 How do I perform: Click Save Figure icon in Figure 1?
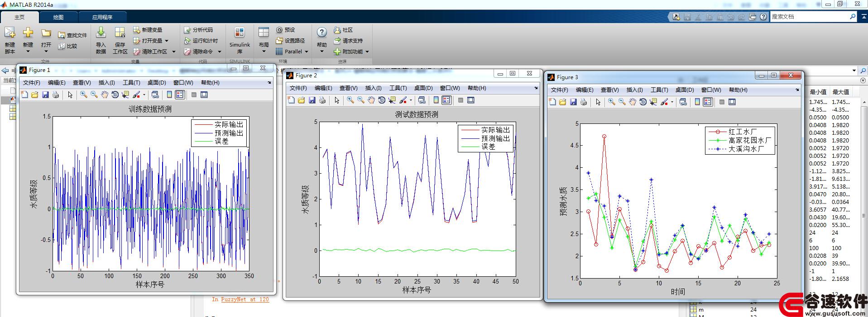45,95
